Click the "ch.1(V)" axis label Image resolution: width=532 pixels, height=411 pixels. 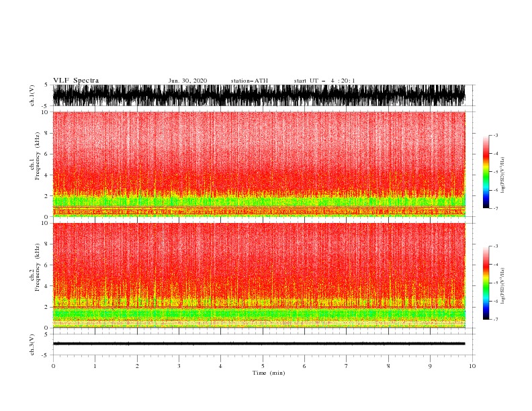pos(32,95)
